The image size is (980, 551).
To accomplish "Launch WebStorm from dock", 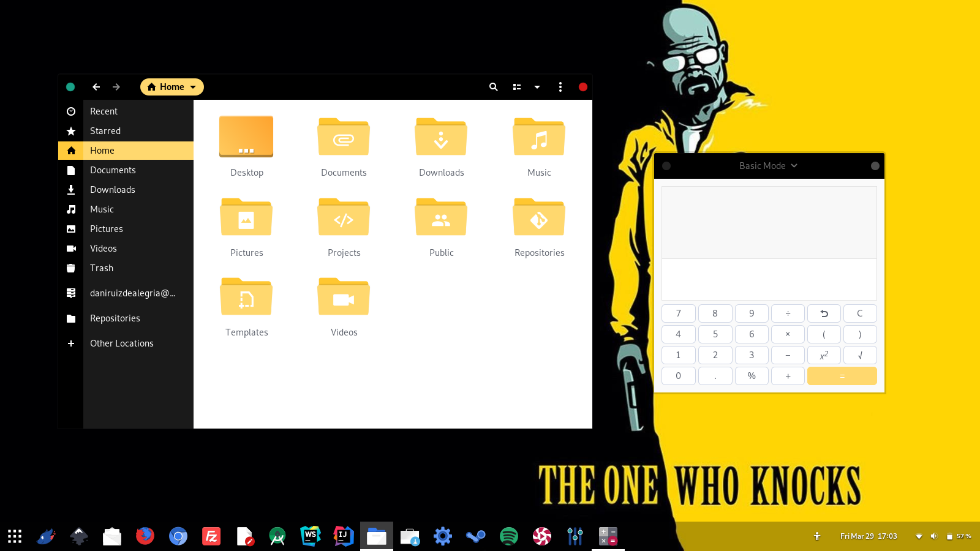I will coord(311,536).
